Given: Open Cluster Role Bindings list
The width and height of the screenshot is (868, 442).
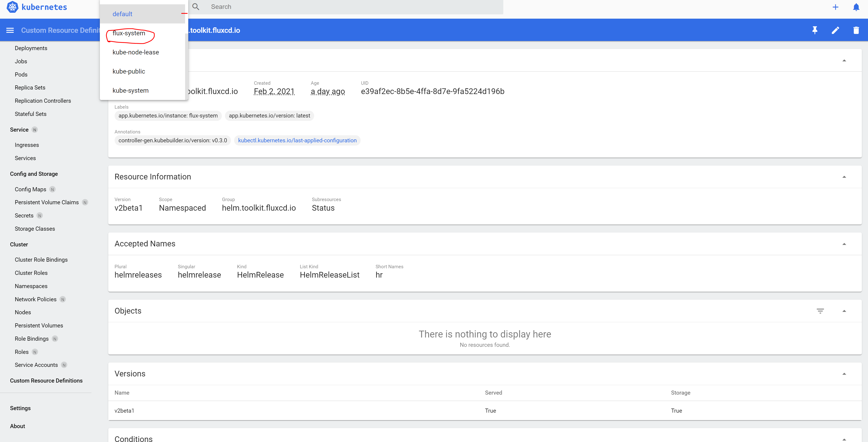Looking at the screenshot, I should [x=41, y=260].
